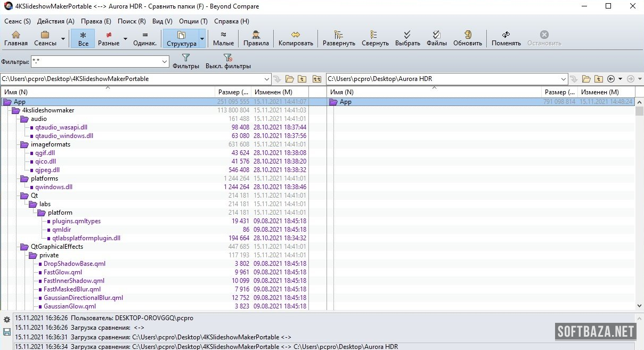Open the Правила rules dialog

click(x=256, y=38)
